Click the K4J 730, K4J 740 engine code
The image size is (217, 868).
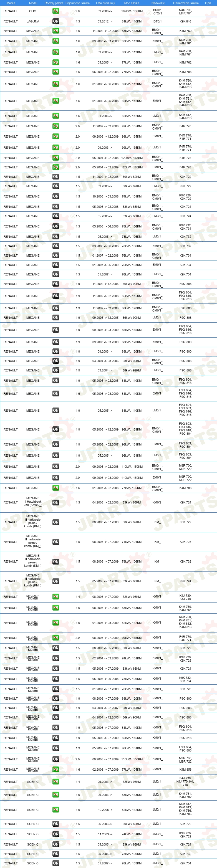click(x=185, y=598)
